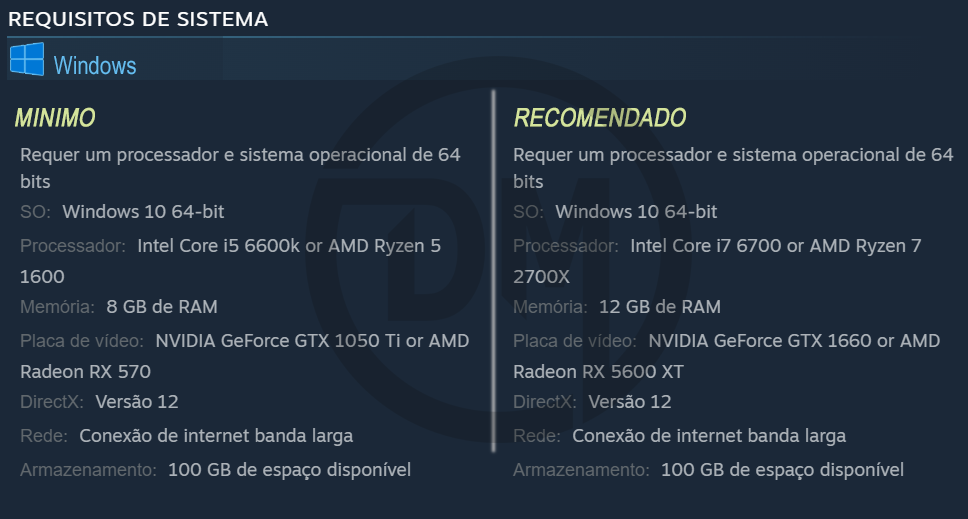The width and height of the screenshot is (968, 519).
Task: Click the 12 GB de RAM text
Action: click(x=660, y=307)
